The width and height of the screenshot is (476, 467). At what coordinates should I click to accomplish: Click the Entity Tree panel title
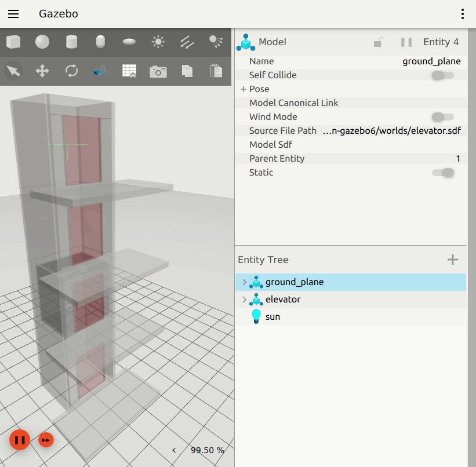pos(263,260)
